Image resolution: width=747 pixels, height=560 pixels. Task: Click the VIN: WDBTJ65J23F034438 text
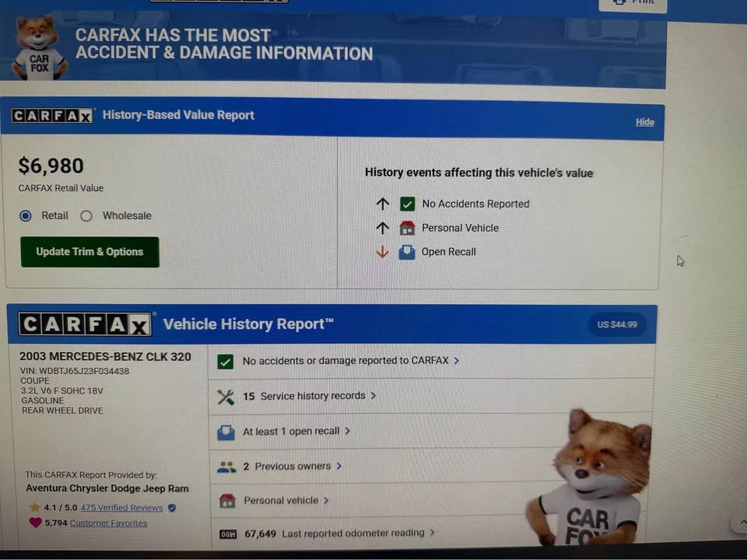coord(75,371)
